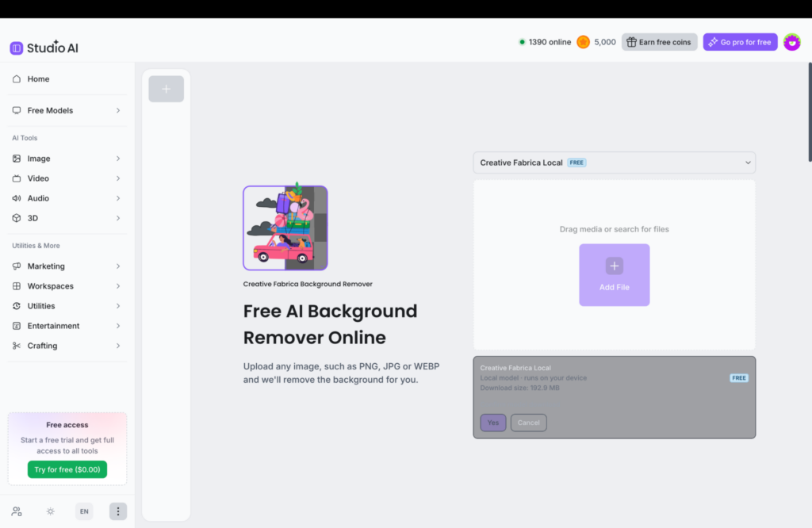Screen dimensions: 812x528
Task: Open the Audio tools section
Action: (x=67, y=198)
